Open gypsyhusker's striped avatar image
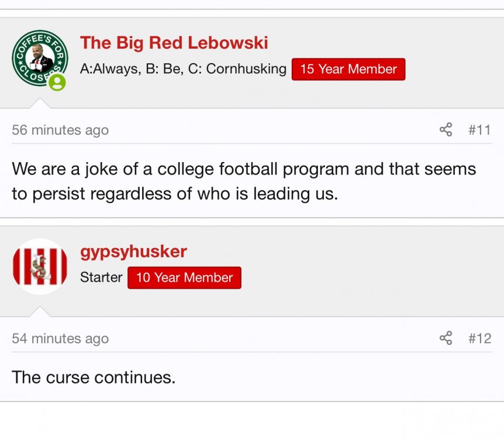The width and height of the screenshot is (504, 439). [40, 266]
